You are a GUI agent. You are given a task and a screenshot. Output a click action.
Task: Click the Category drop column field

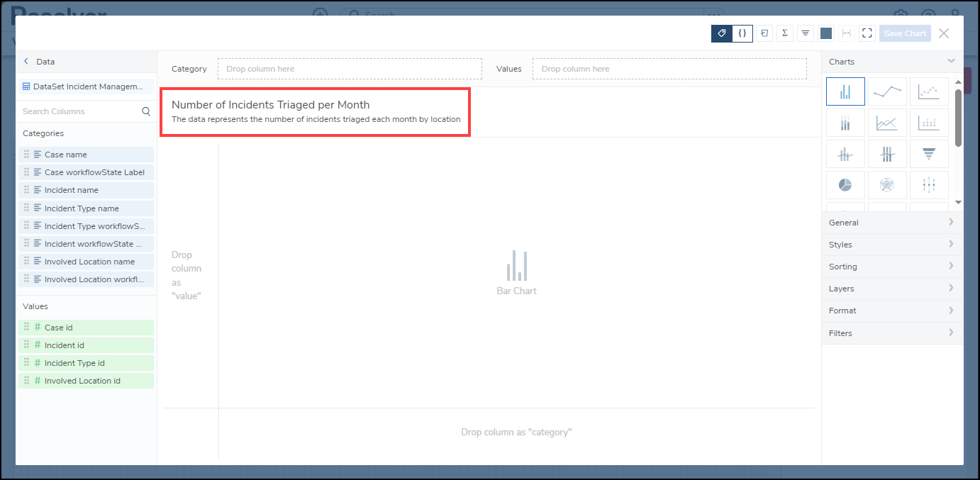(350, 69)
